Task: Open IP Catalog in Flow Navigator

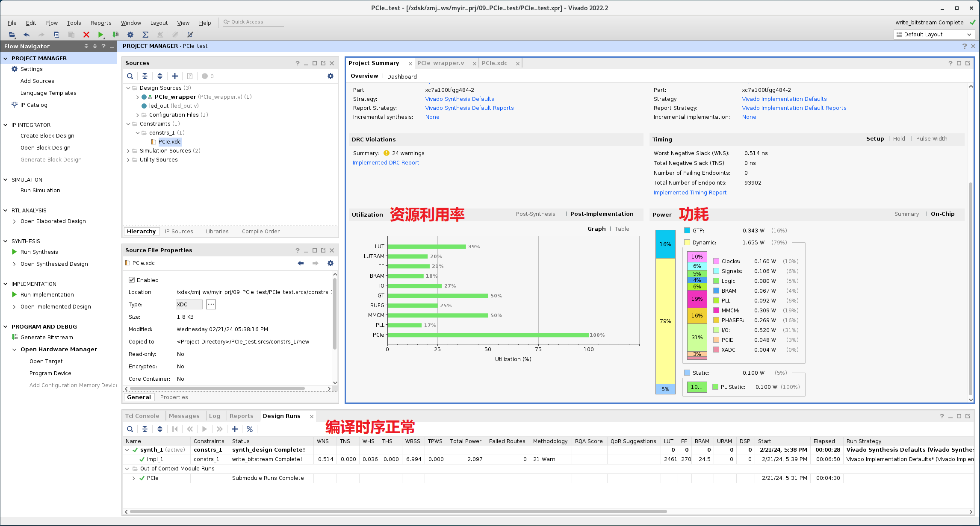Action: coord(34,105)
